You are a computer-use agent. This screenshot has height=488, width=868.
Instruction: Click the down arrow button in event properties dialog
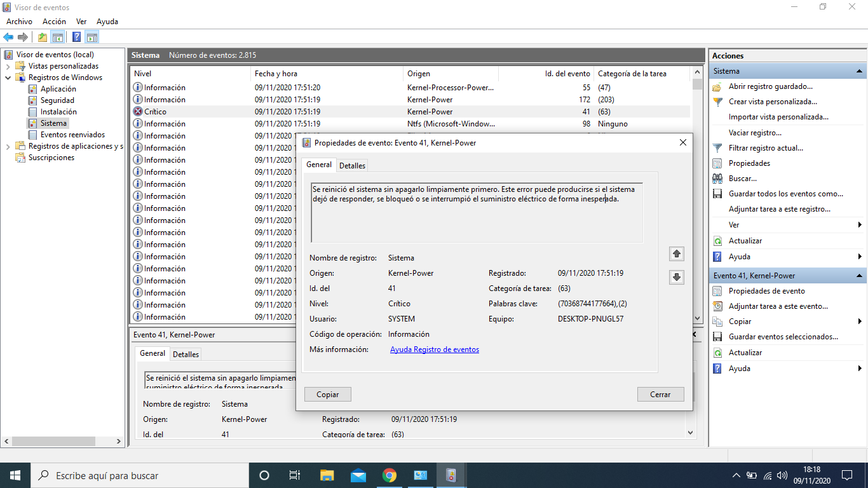(x=677, y=277)
